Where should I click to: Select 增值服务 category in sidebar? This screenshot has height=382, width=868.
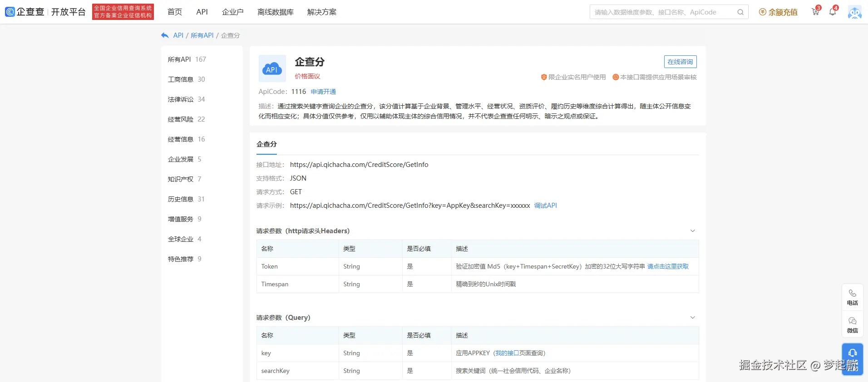[x=185, y=219]
